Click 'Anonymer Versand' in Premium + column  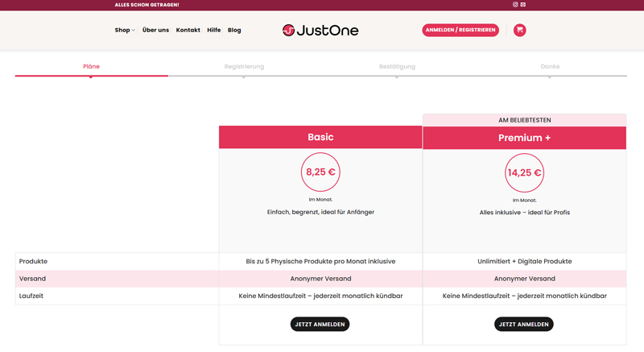coord(525,279)
